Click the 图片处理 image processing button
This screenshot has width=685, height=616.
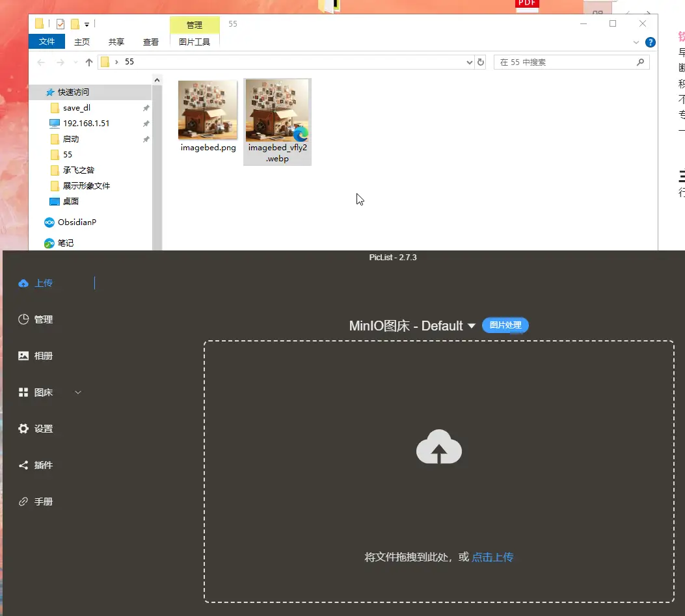(505, 325)
